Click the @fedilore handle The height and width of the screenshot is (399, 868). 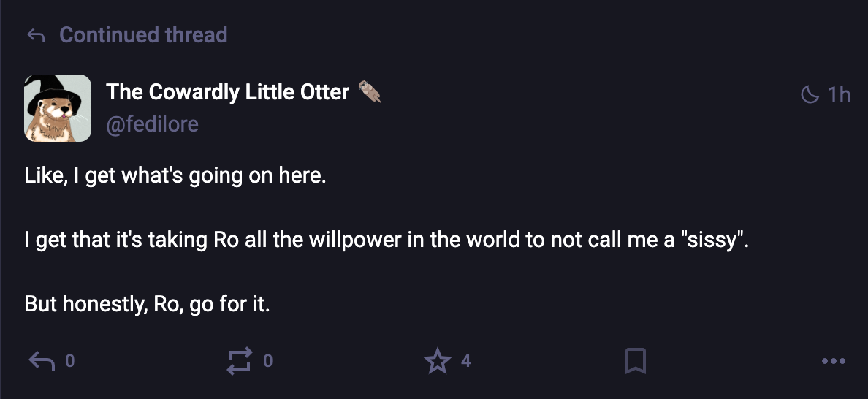pyautogui.click(x=152, y=124)
